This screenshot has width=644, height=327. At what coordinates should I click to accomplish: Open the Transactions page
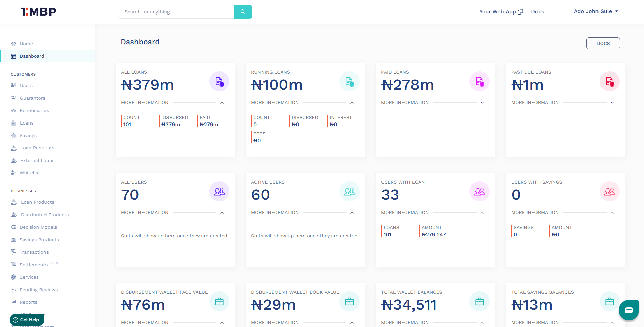click(x=34, y=252)
